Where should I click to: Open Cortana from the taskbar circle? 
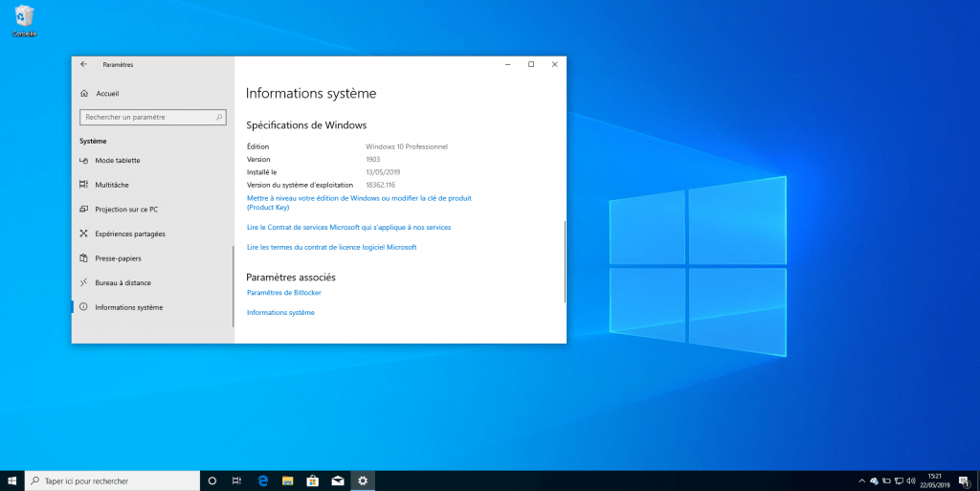pyautogui.click(x=212, y=481)
